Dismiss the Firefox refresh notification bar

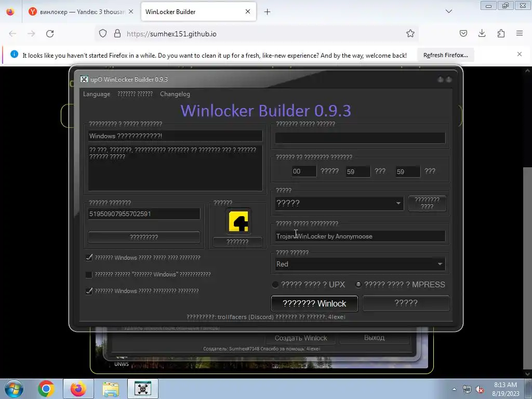[520, 54]
